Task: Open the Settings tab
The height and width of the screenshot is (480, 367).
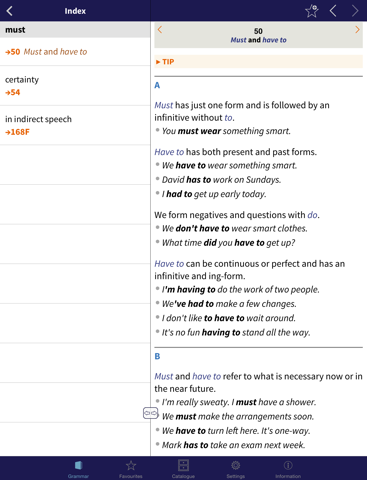Action: click(x=235, y=468)
